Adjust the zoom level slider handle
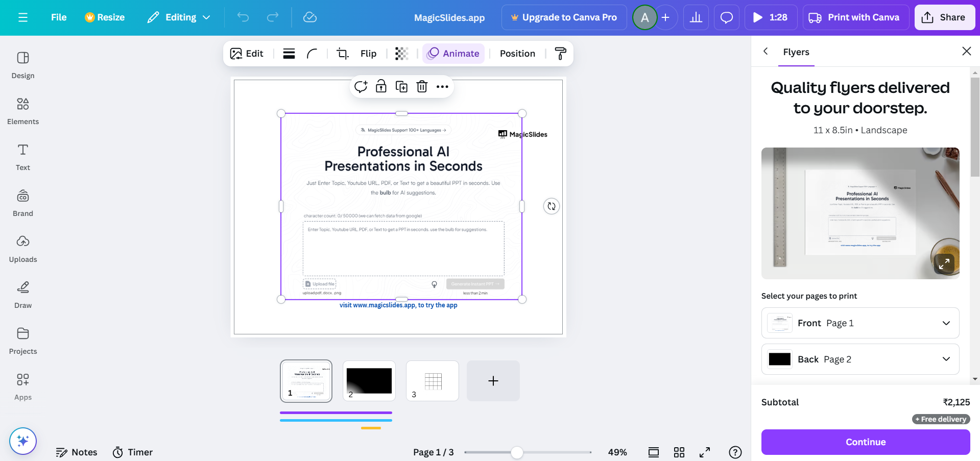The height and width of the screenshot is (461, 980). click(517, 452)
